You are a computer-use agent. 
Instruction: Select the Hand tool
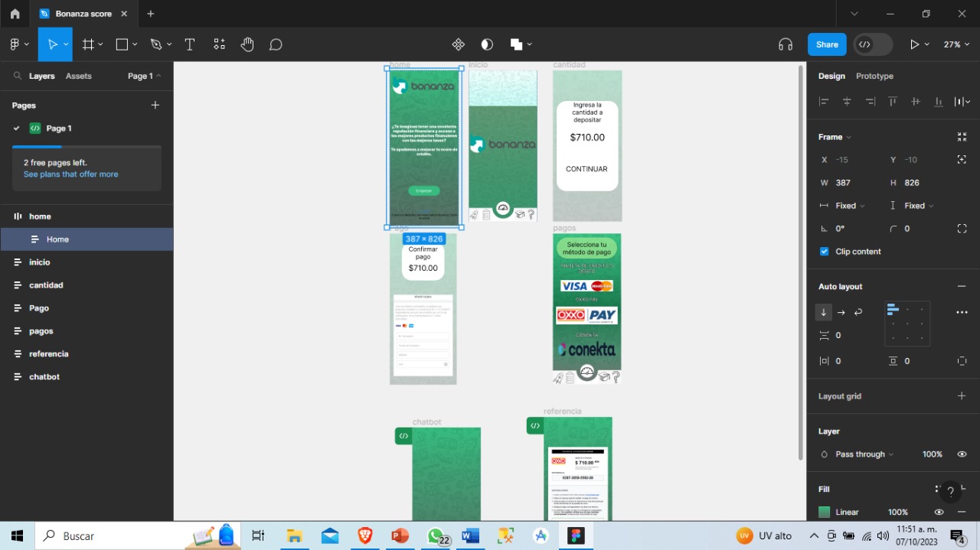pos(247,44)
